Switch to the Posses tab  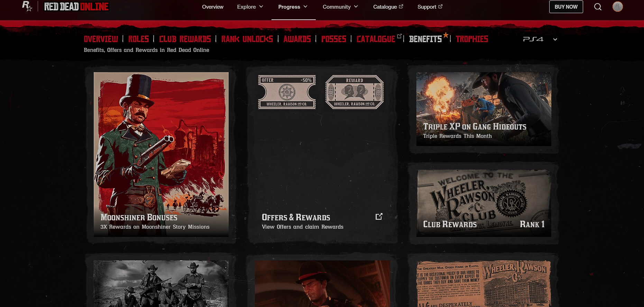pos(334,39)
